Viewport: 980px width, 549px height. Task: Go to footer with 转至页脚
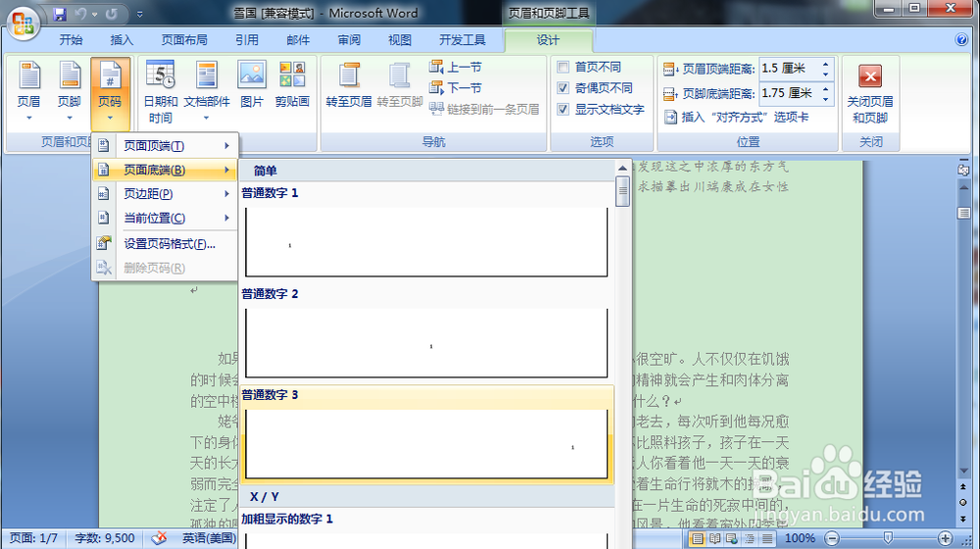(x=400, y=84)
